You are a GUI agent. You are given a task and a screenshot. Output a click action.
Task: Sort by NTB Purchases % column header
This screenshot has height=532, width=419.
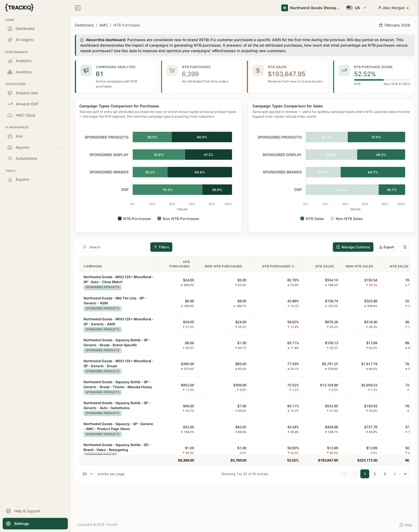tap(278, 266)
